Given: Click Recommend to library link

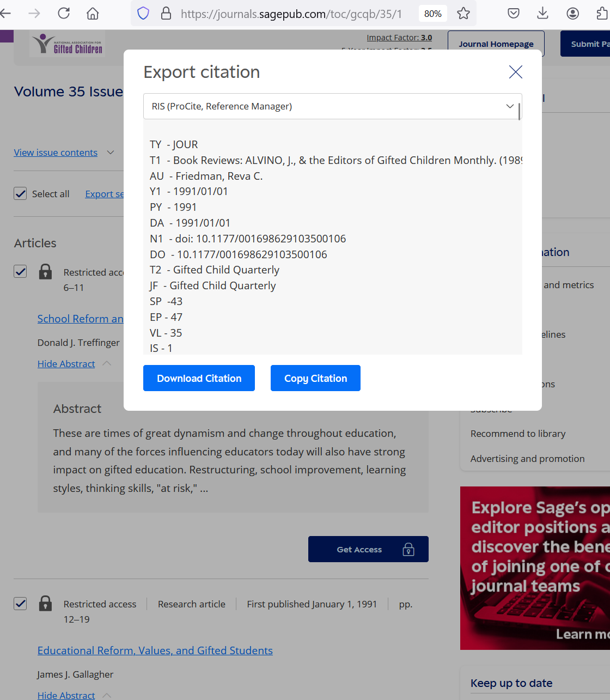Looking at the screenshot, I should click(x=518, y=434).
